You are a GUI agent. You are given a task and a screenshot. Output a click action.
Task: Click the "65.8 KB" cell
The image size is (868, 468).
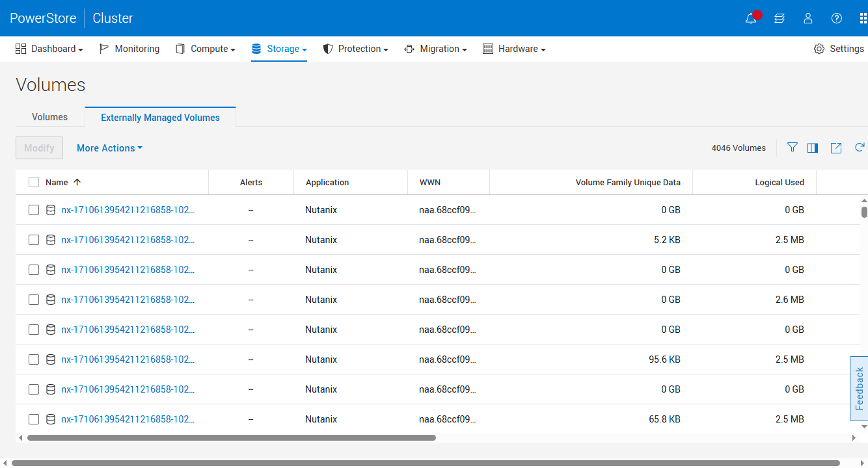(x=664, y=419)
